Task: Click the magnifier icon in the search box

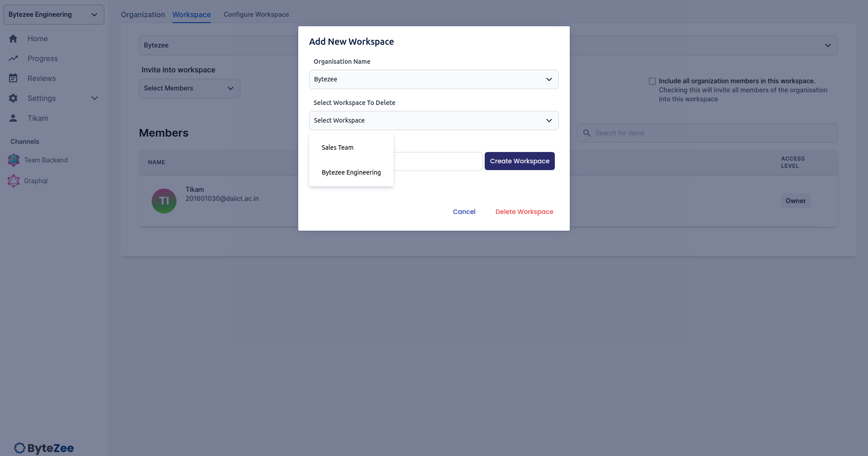Action: [x=587, y=133]
